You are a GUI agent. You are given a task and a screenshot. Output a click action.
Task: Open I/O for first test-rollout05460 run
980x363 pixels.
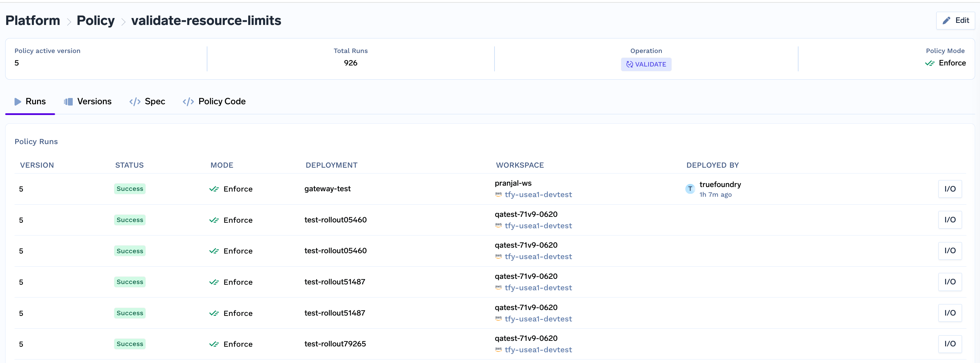pyautogui.click(x=950, y=220)
